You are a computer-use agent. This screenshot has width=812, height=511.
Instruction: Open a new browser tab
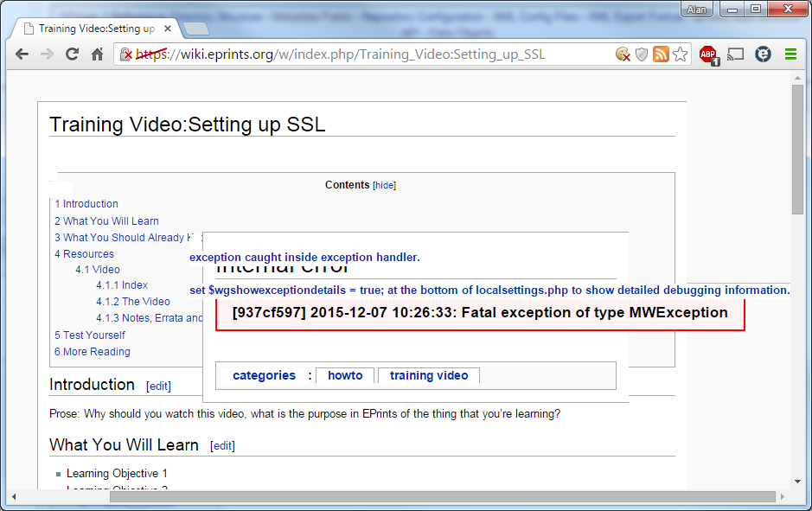196,29
